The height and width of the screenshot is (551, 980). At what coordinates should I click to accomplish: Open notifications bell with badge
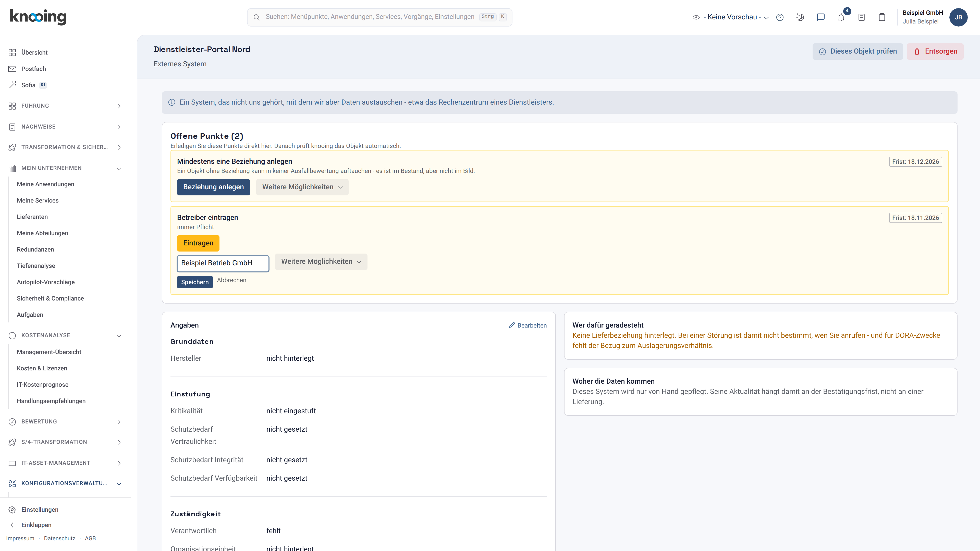pyautogui.click(x=841, y=18)
